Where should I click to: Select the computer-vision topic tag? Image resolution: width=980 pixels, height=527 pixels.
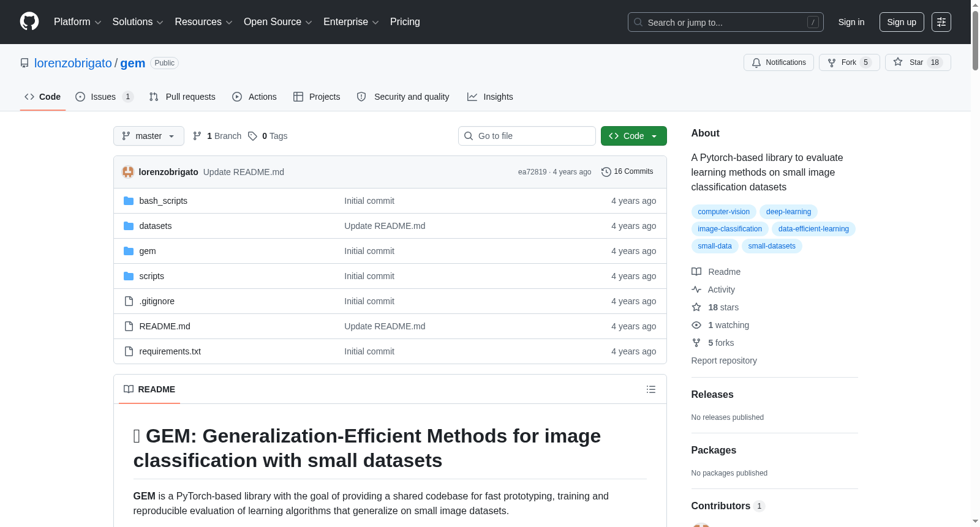click(723, 212)
